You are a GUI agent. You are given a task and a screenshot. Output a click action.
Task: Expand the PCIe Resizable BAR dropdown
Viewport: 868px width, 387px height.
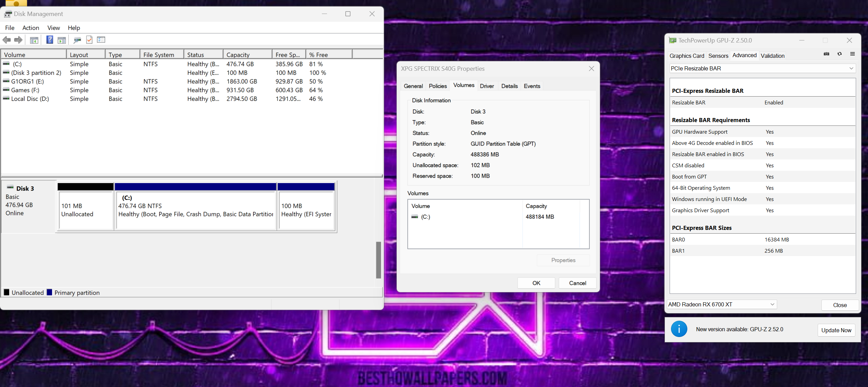pyautogui.click(x=762, y=68)
